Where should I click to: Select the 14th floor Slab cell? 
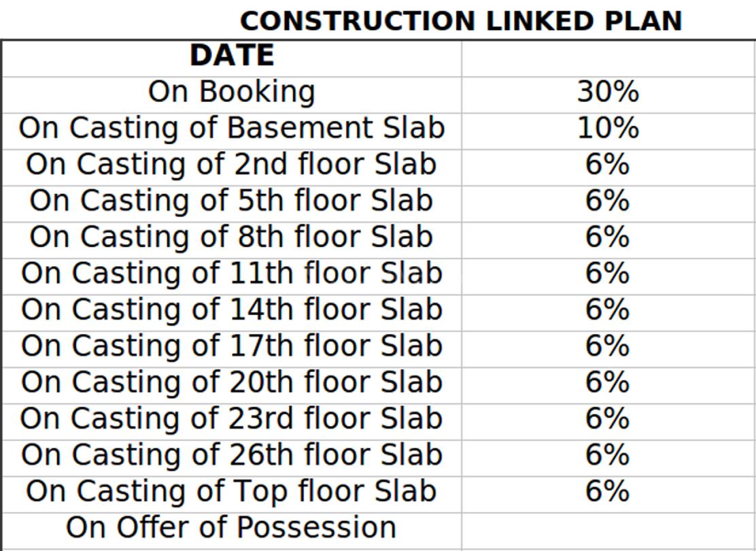(231, 310)
